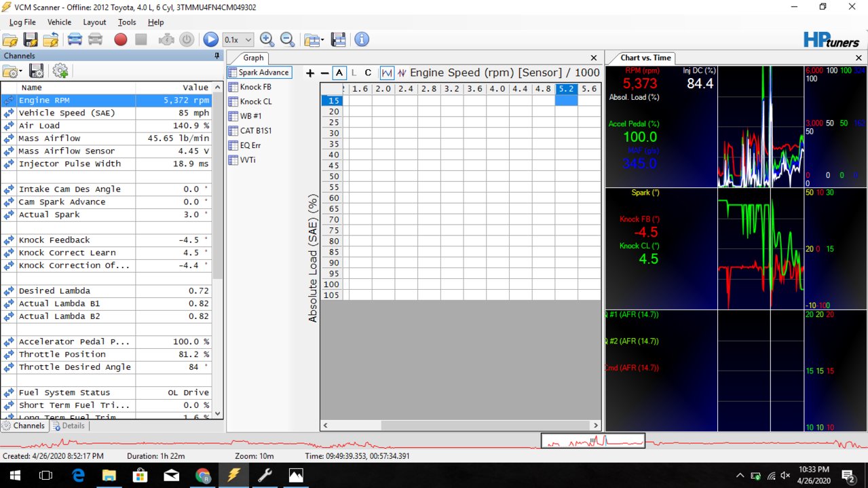This screenshot has width=868, height=488.
Task: Select the Knock CL graph
Action: 250,102
